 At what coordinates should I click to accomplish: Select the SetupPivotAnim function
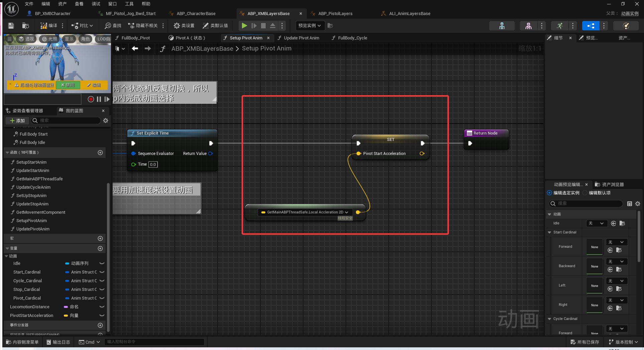pyautogui.click(x=31, y=221)
